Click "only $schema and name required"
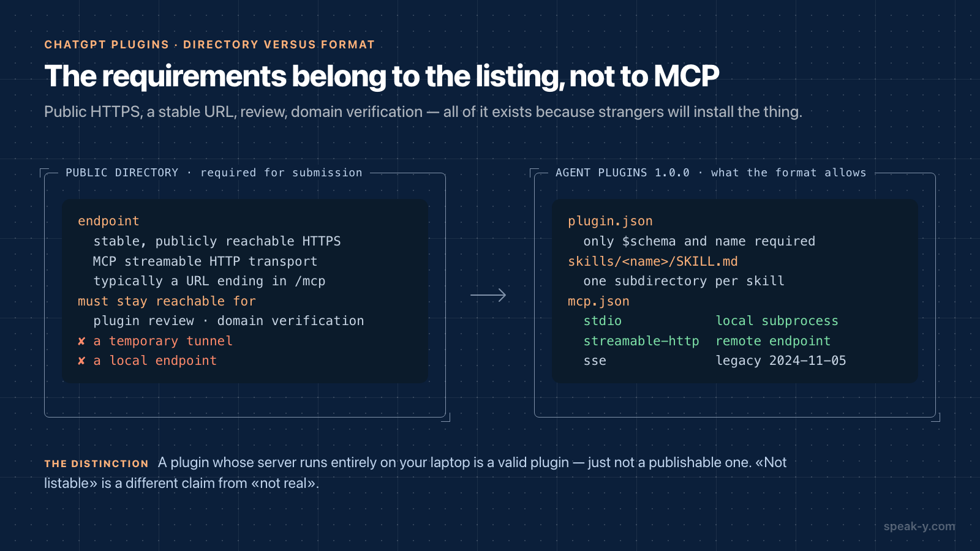Viewport: 980px width, 551px height. click(699, 241)
